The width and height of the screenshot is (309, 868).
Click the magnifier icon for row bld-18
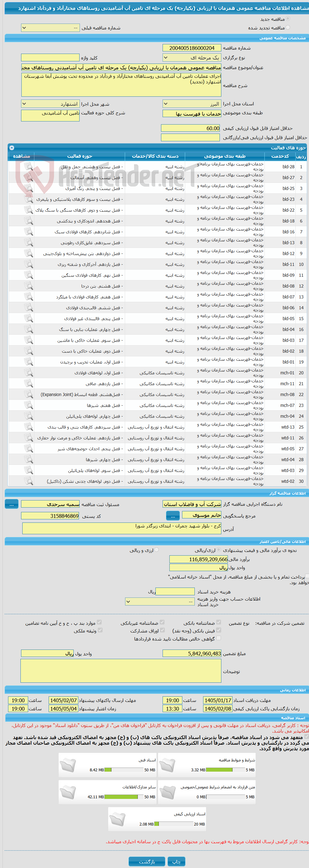(x=28, y=221)
